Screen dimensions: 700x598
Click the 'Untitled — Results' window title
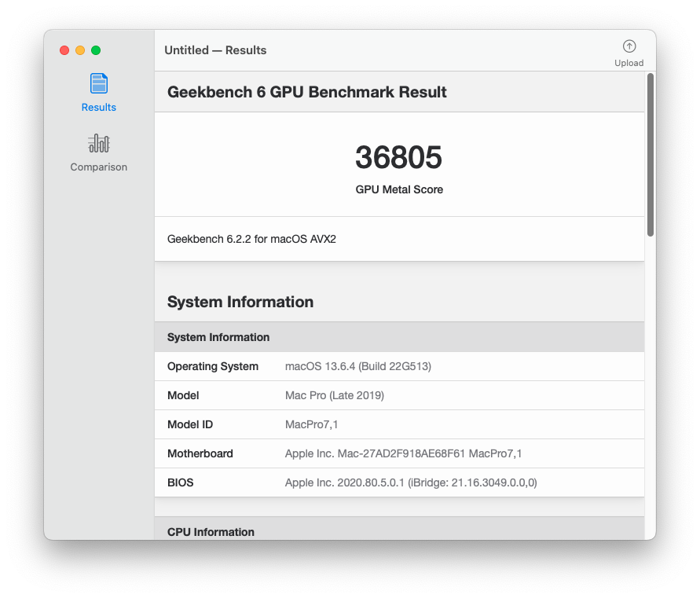pyautogui.click(x=215, y=50)
